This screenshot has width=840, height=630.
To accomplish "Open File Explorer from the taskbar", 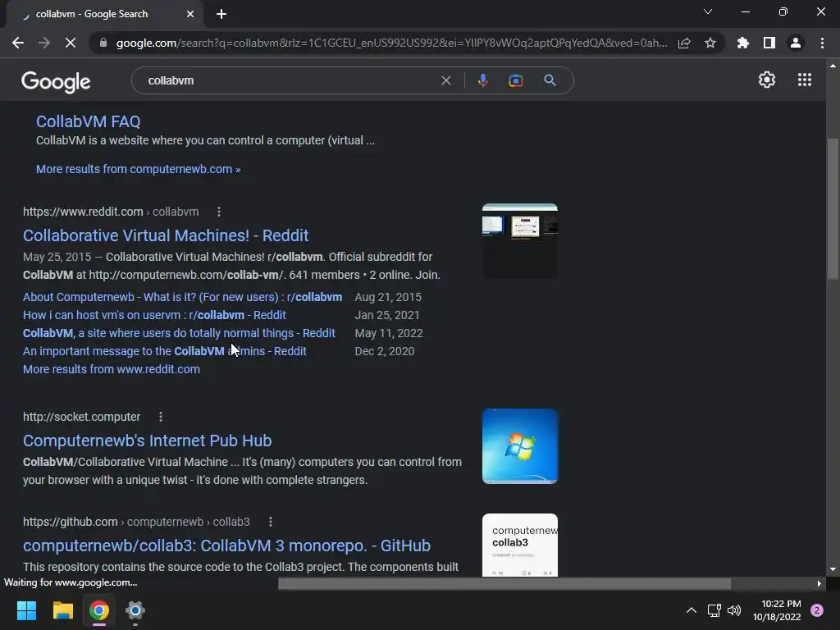I will (x=62, y=610).
